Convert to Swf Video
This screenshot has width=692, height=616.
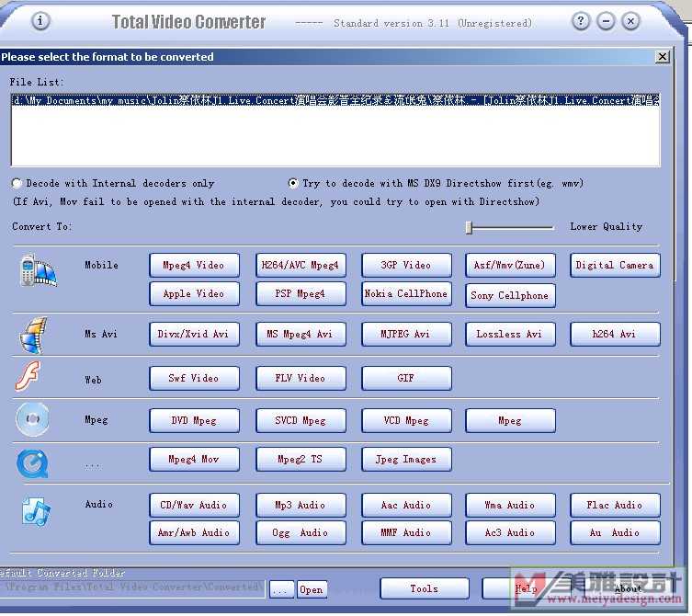(x=194, y=378)
